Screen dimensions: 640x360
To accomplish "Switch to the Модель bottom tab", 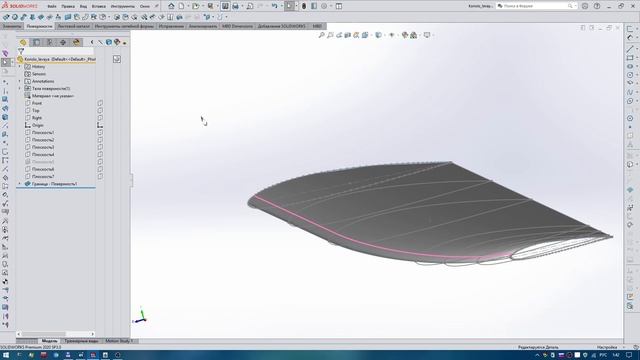I will point(50,341).
